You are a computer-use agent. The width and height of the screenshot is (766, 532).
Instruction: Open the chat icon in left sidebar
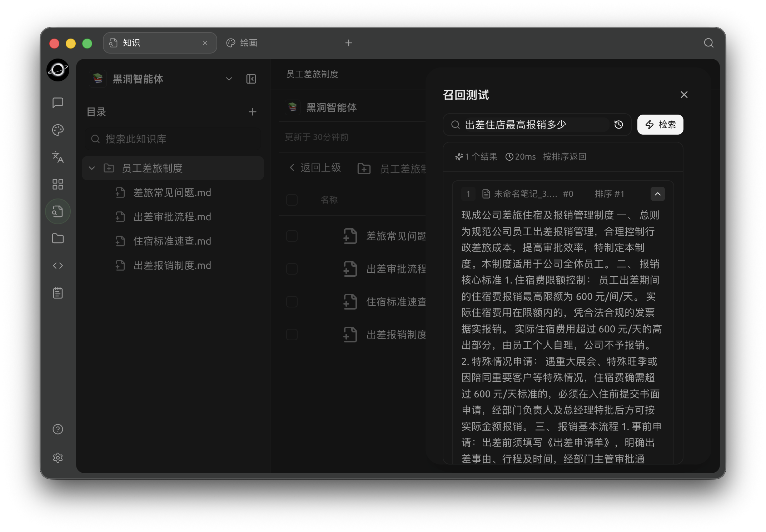(x=58, y=103)
